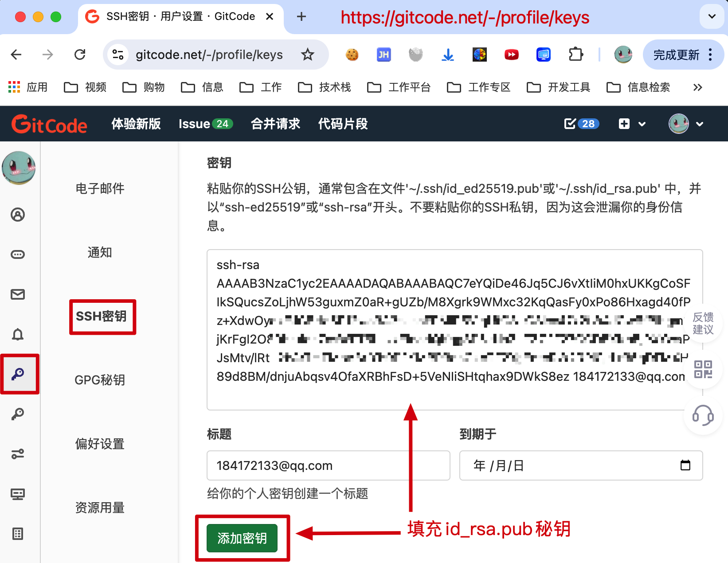Reload the page

point(80,55)
